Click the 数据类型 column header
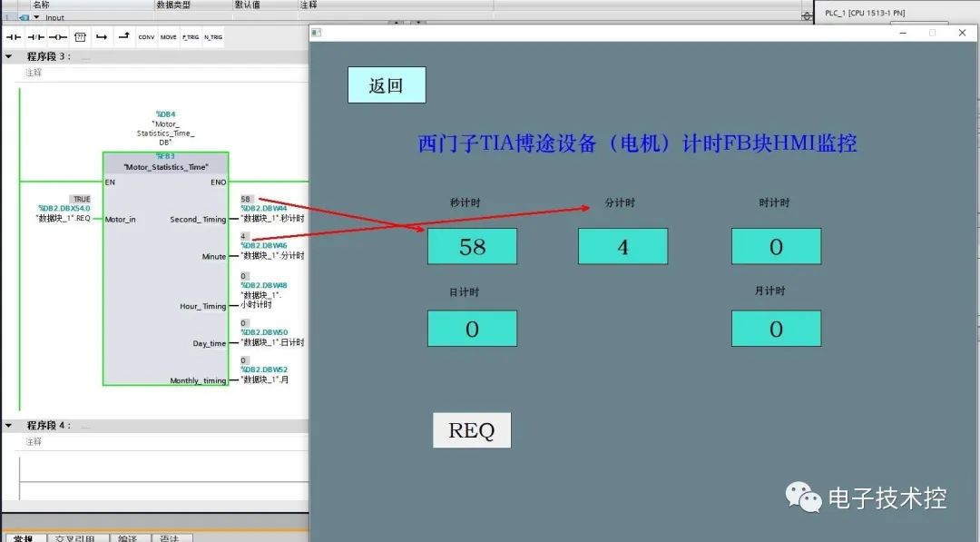The image size is (980, 542). pyautogui.click(x=173, y=5)
